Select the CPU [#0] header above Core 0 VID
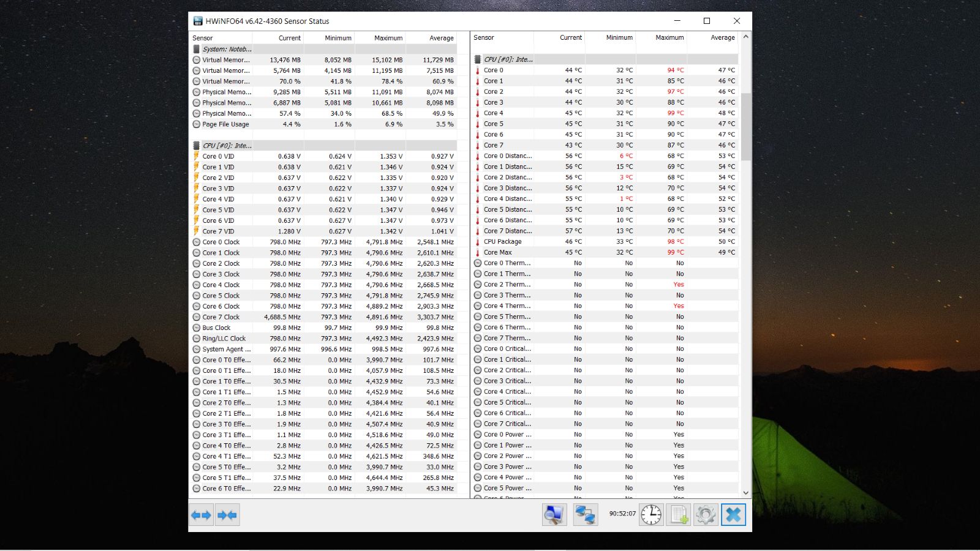Image resolution: width=980 pixels, height=551 pixels. [323, 146]
